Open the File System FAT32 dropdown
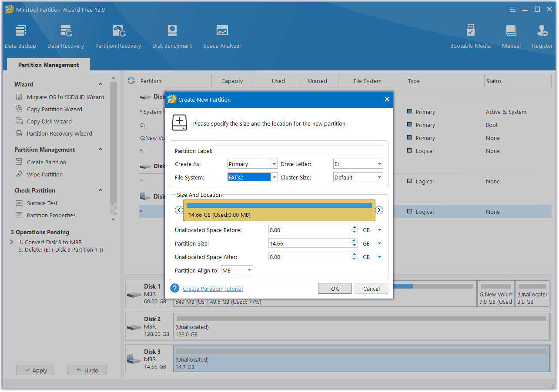Viewport: 559px width, 392px height. (x=274, y=177)
